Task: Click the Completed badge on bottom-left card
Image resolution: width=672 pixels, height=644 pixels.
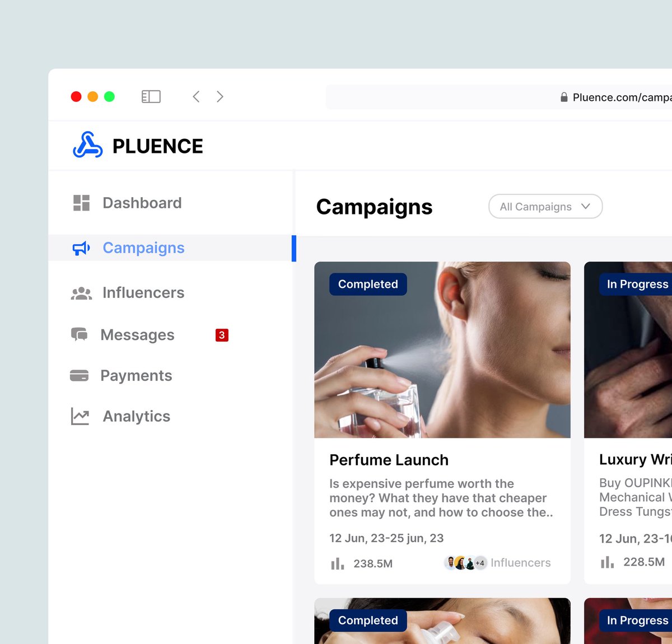Action: [x=368, y=620]
